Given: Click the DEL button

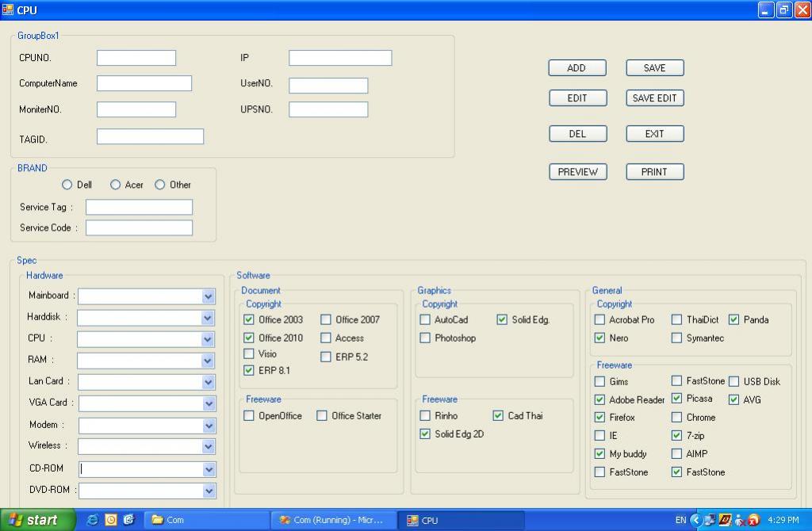Looking at the screenshot, I should coord(578,133).
